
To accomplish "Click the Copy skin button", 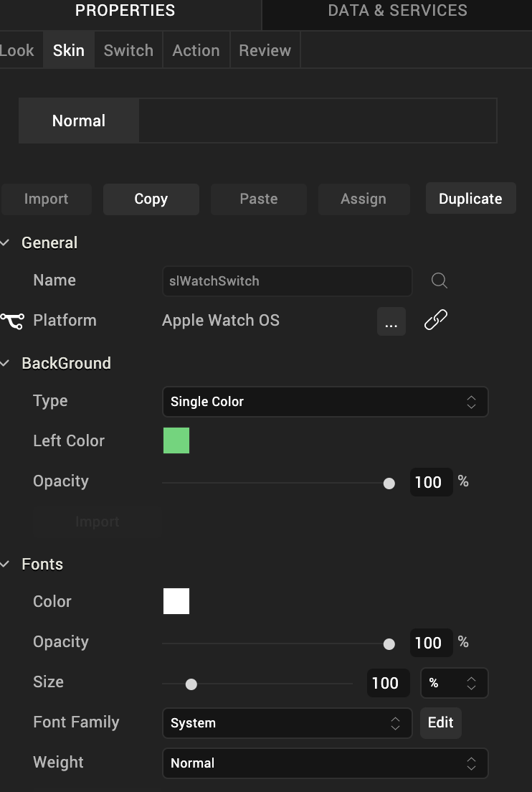I will click(151, 199).
